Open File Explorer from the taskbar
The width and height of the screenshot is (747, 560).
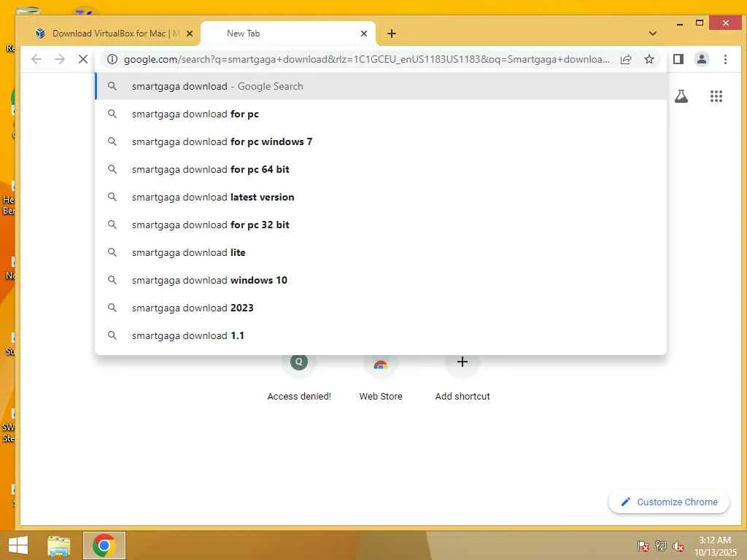59,545
